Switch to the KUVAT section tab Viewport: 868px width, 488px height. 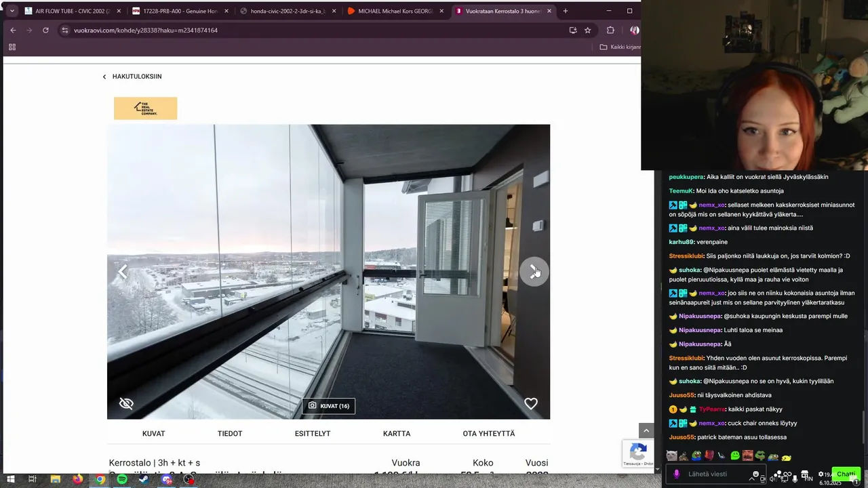[154, 433]
